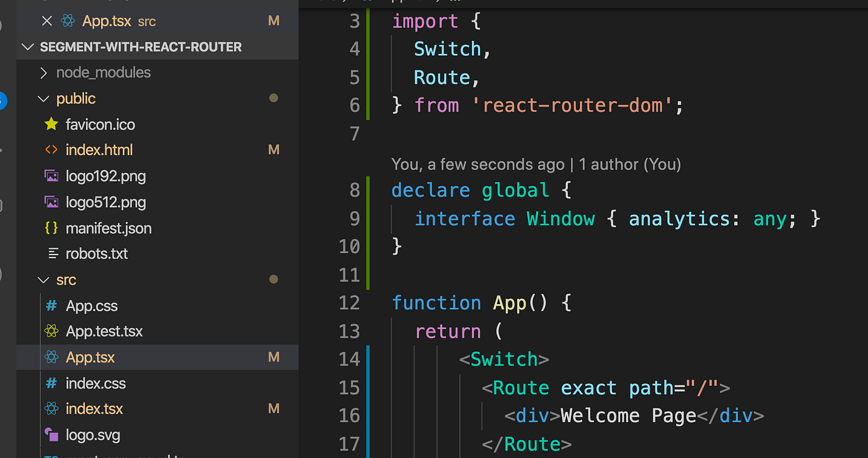Collapse the SEGMENT-WITH-REACT-ROUTER root folder
Image resolution: width=868 pixels, height=458 pixels.
(28, 47)
